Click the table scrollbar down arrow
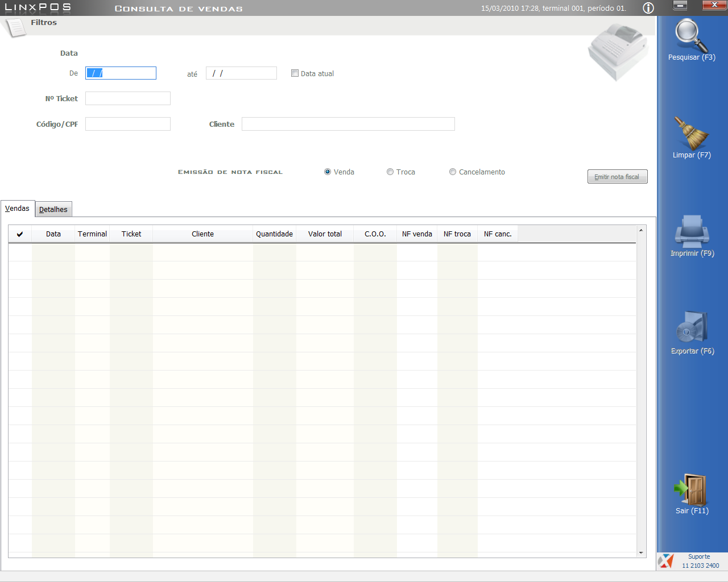Viewport: 728px width, 582px height. pos(641,553)
